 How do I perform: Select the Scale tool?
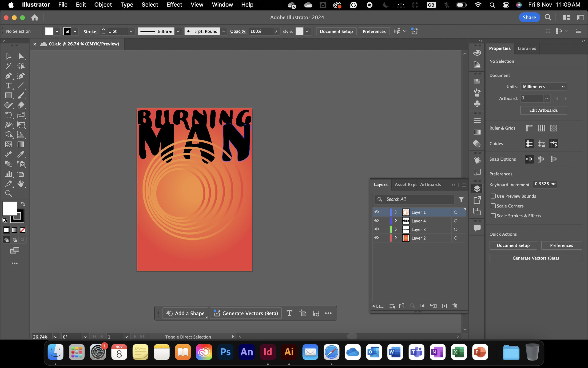click(x=21, y=115)
